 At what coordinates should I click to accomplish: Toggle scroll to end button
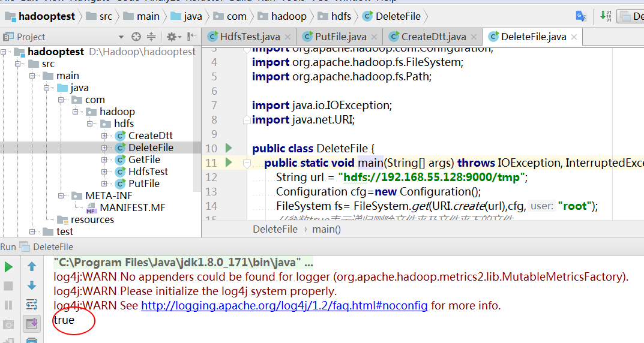[32, 323]
